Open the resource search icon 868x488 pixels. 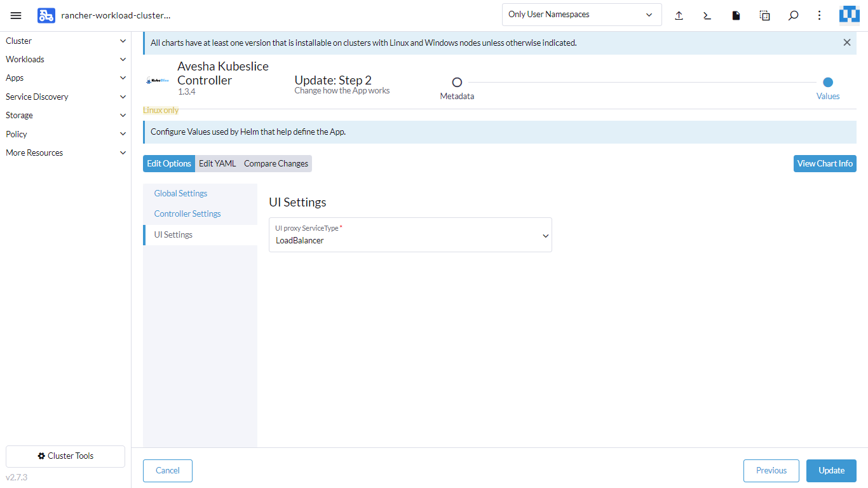pyautogui.click(x=793, y=15)
